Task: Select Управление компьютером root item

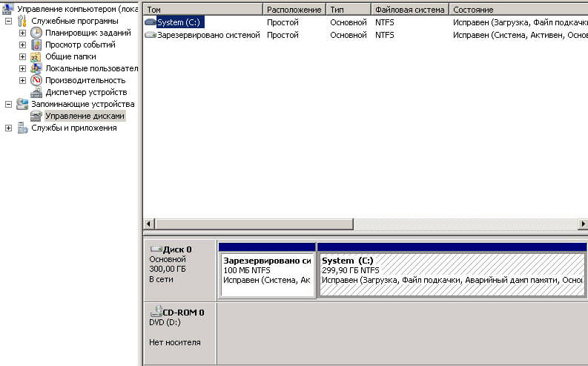Action: [78, 9]
